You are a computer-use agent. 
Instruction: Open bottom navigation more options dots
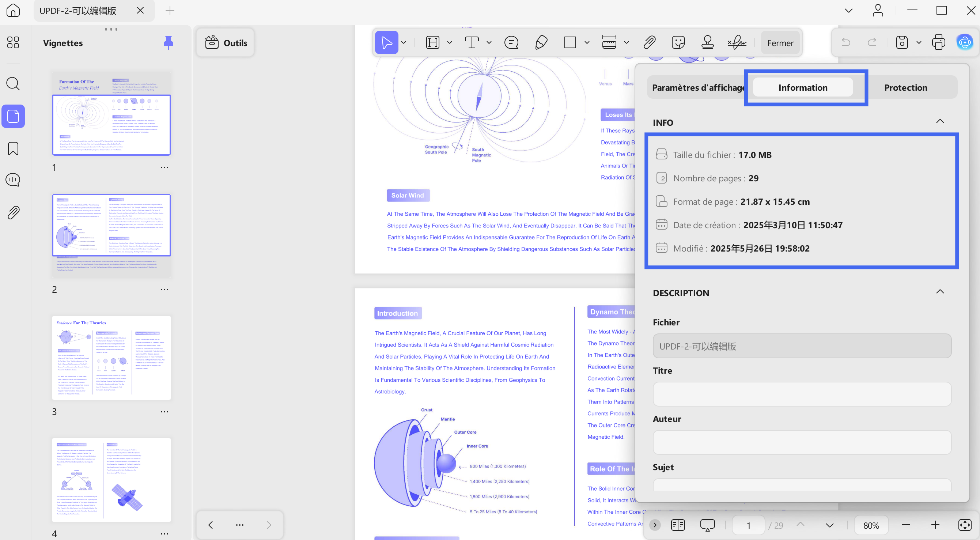(240, 525)
